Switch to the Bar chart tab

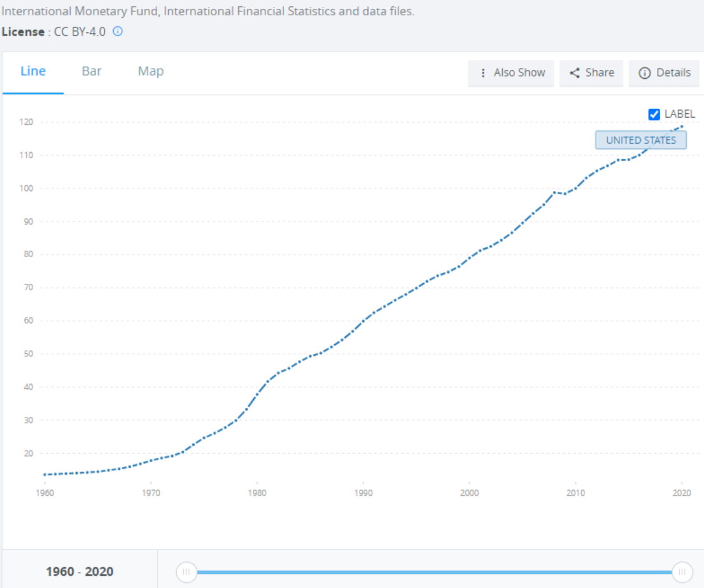pos(92,71)
